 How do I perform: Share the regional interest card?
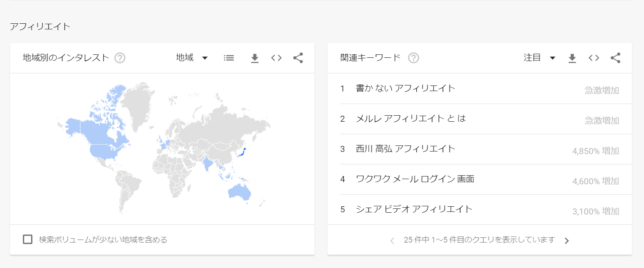coord(298,58)
